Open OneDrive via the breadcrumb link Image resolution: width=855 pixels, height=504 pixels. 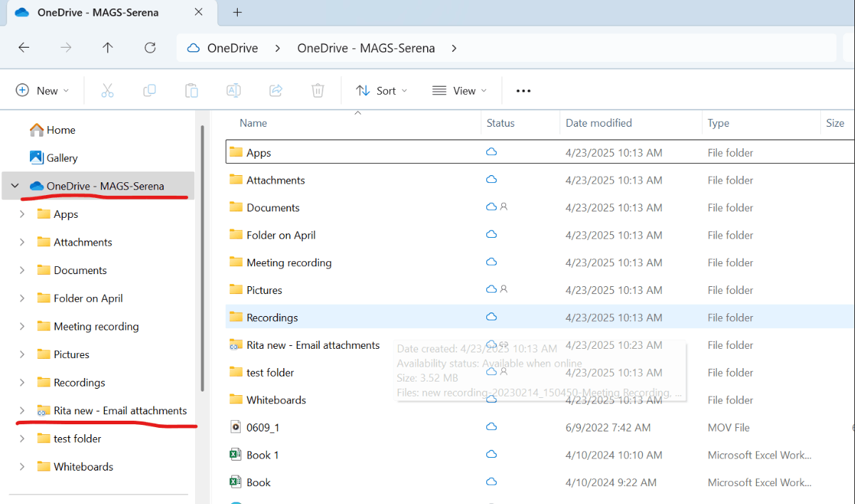(231, 48)
